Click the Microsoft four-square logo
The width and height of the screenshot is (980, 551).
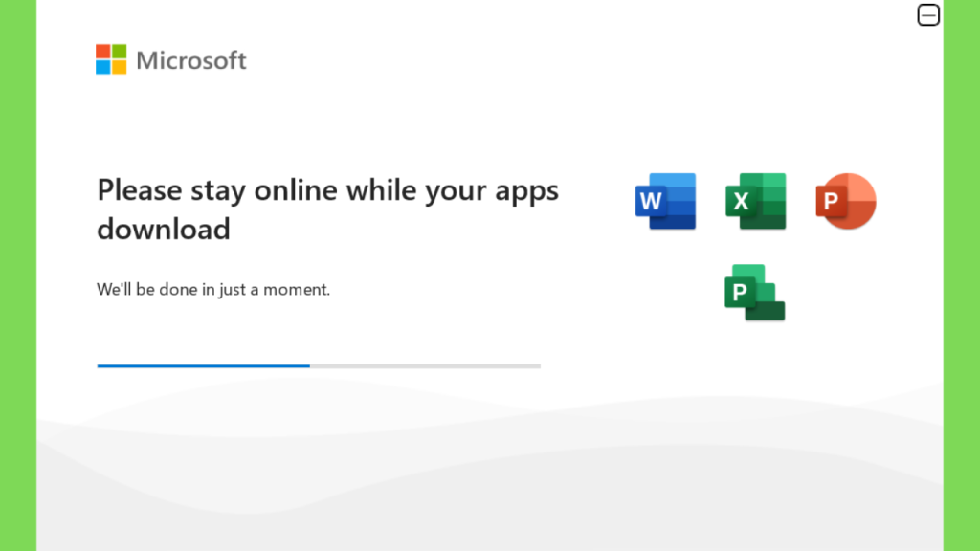click(111, 59)
